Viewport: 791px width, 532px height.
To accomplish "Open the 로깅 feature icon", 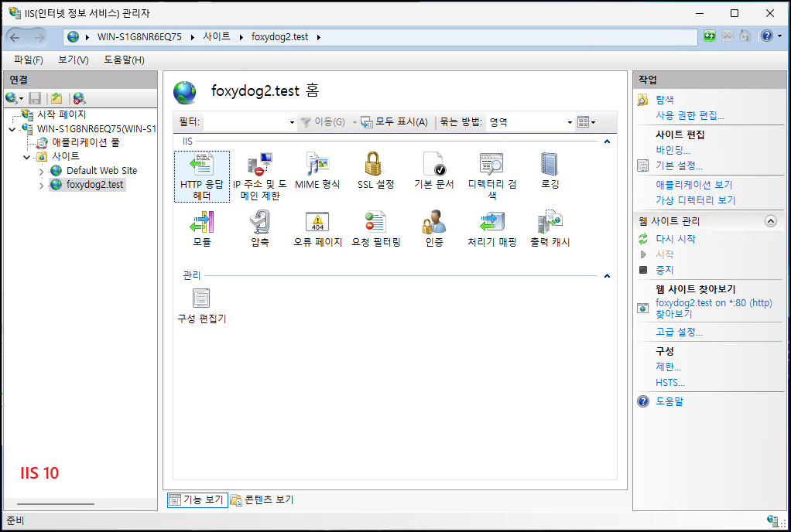I will 550,172.
